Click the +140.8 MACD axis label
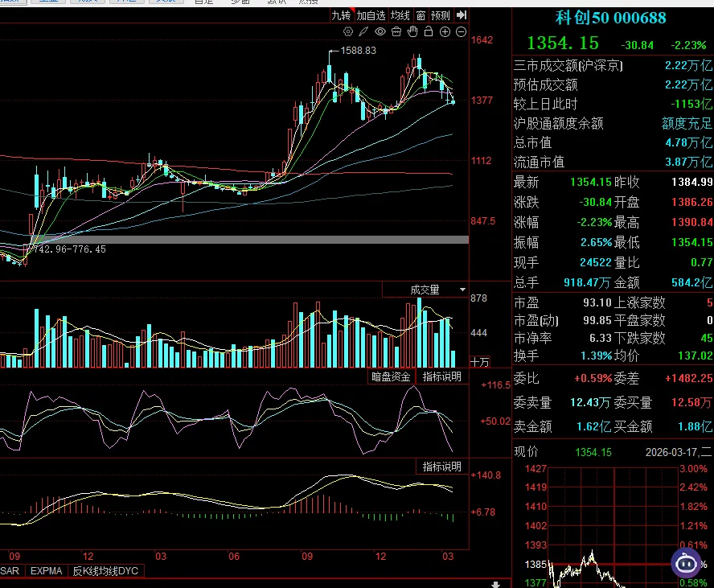Viewport: 714px width, 588px height. tap(486, 475)
